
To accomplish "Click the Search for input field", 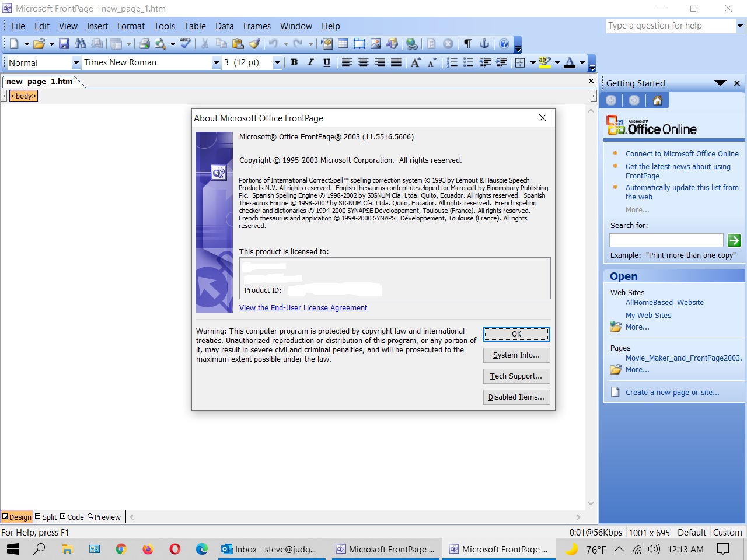I will coord(666,240).
